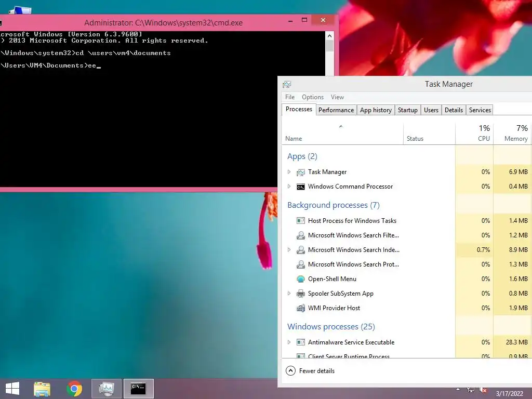Select the 28.3 MB memory value
The width and height of the screenshot is (532, 399).
(x=516, y=342)
